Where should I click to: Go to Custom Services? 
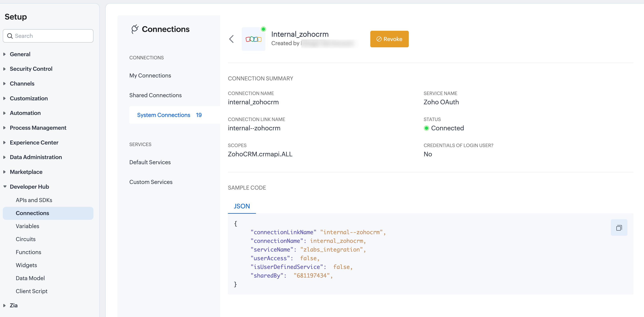151,182
